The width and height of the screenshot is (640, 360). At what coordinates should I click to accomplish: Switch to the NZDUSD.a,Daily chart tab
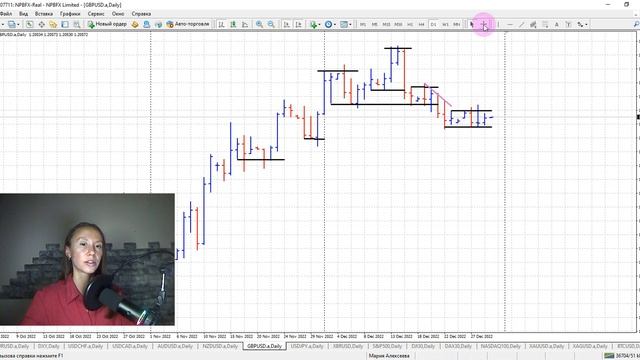220,346
